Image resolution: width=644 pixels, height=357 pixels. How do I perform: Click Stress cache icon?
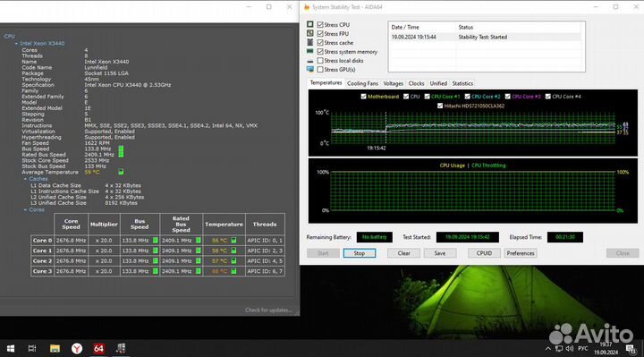[x=310, y=42]
